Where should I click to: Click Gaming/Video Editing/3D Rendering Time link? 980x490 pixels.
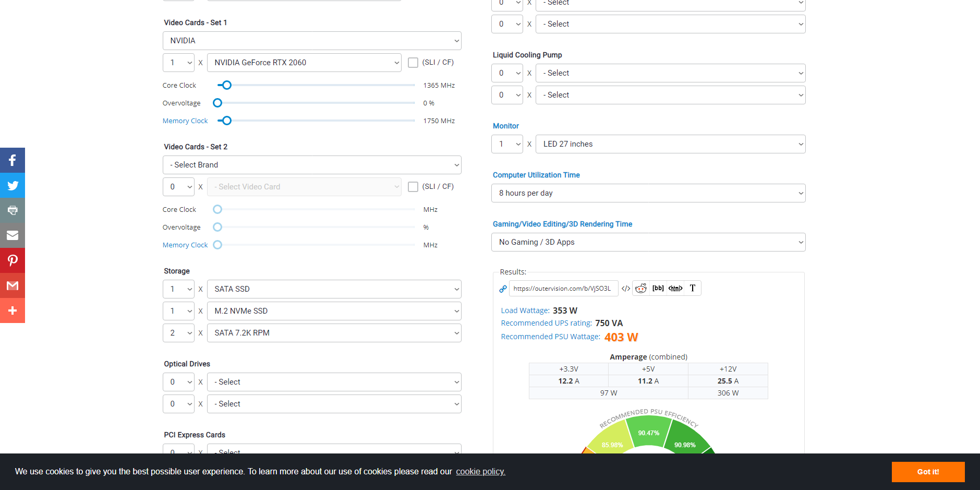click(562, 224)
